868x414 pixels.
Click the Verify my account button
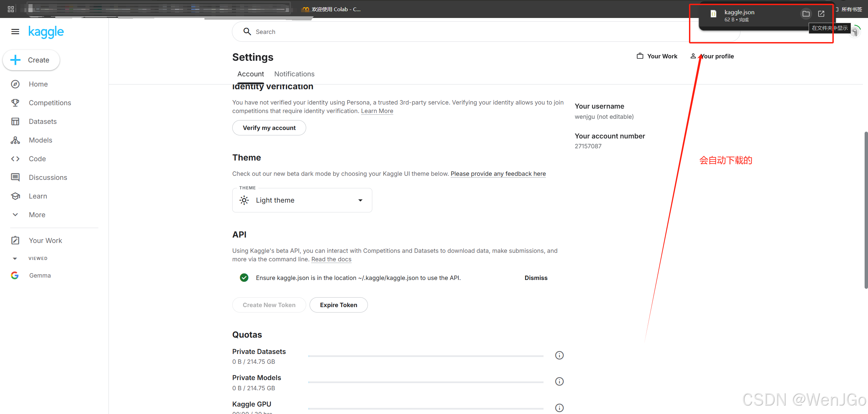tap(269, 128)
